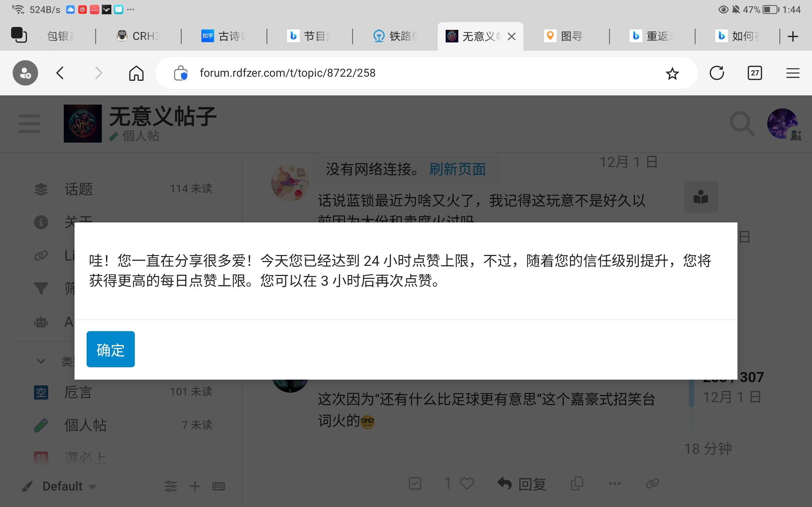This screenshot has height=507, width=812.
Task: Reload the page with refresh icon
Action: (717, 73)
